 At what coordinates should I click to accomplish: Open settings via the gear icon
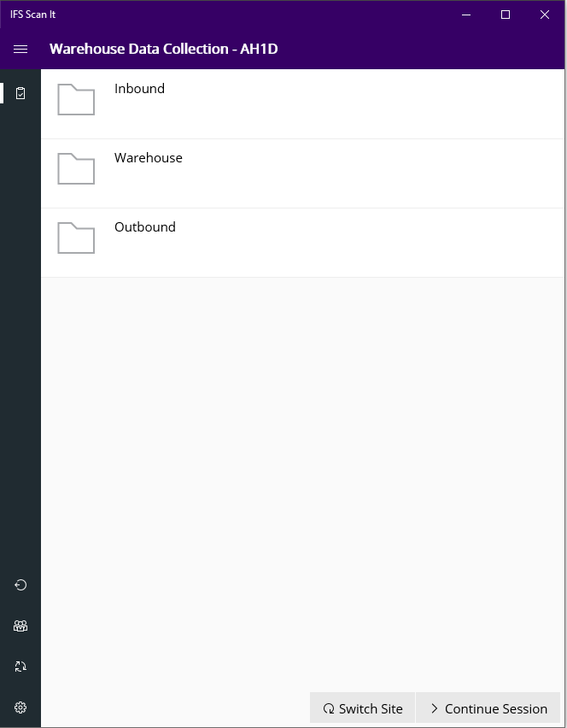tap(20, 707)
